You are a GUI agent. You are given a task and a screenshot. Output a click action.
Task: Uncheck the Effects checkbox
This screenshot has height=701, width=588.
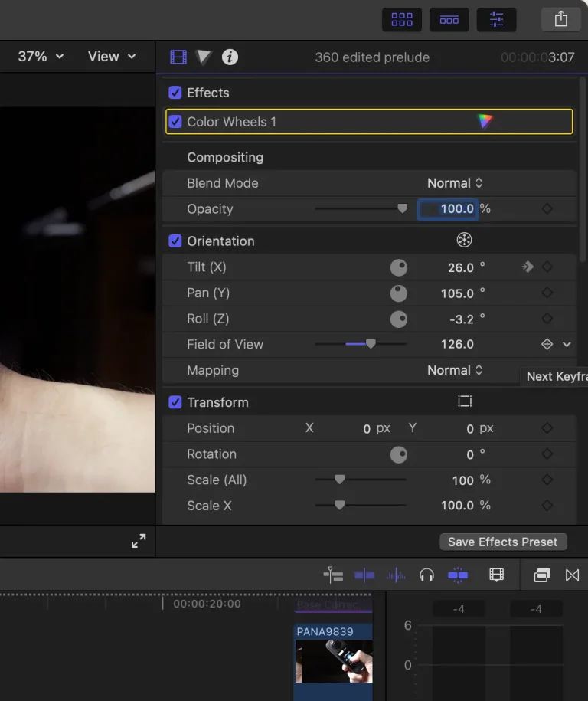click(175, 93)
